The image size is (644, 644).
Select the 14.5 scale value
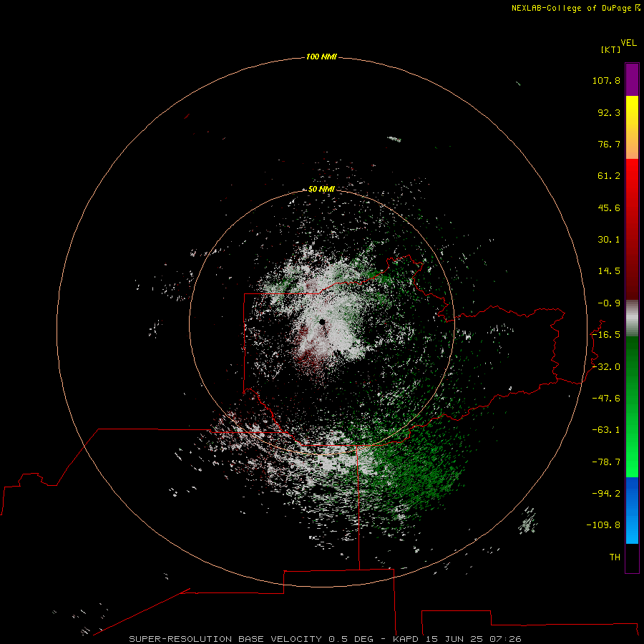tap(609, 271)
